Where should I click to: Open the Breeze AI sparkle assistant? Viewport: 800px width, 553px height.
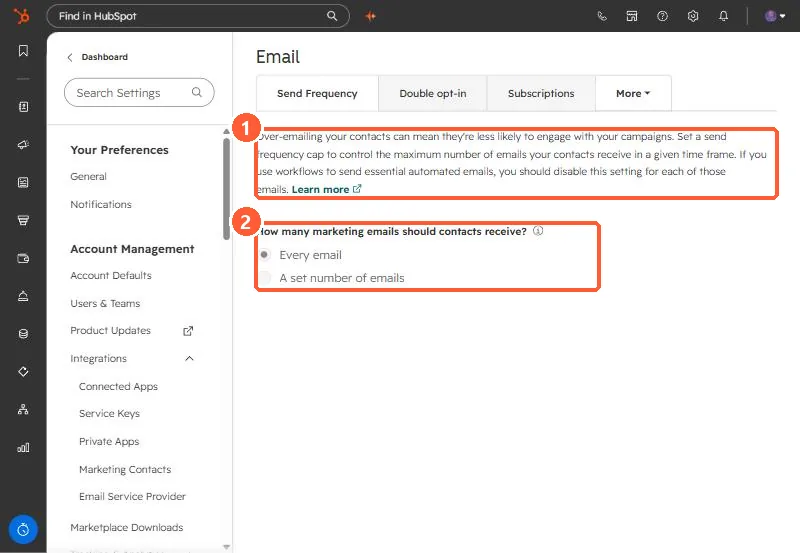click(x=370, y=16)
